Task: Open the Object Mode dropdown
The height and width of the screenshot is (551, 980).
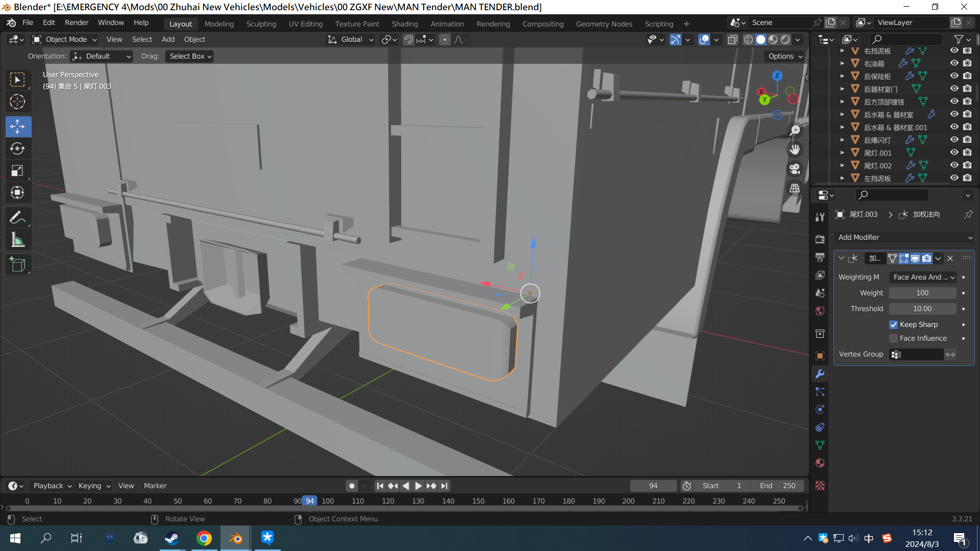Action: tap(65, 39)
